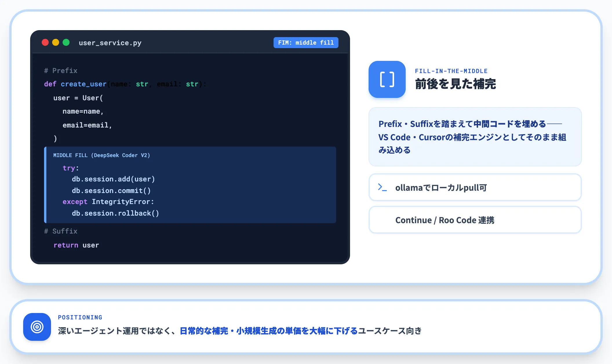Click the highlighted blue text '日常的な補完・小規模生成の単価を大幅に下げる'
The image size is (612, 364).
pyautogui.click(x=269, y=331)
